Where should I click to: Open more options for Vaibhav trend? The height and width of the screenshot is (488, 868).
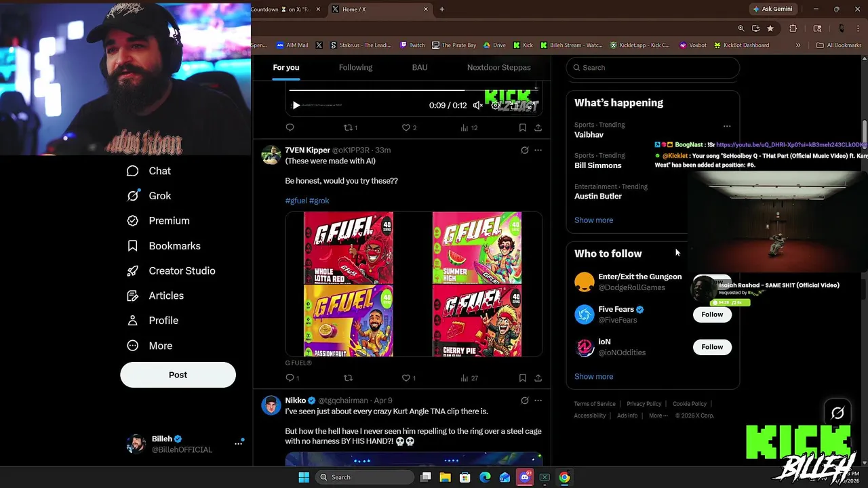(727, 126)
